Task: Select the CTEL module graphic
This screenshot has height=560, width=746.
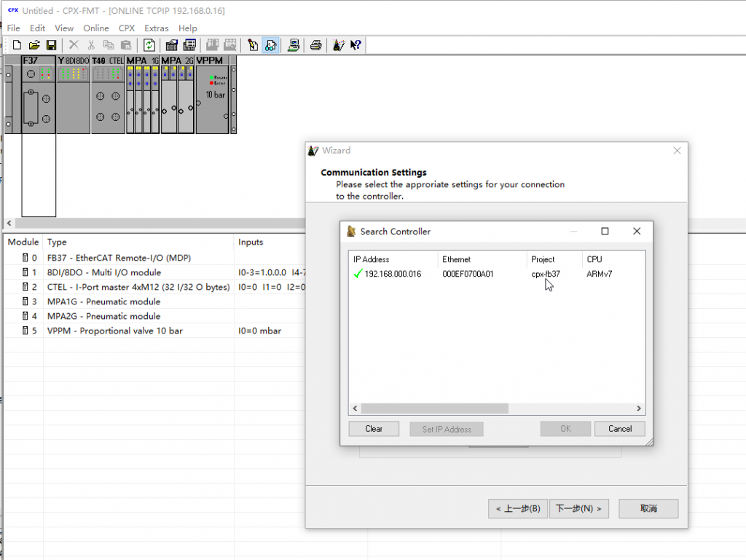Action: click(x=108, y=94)
